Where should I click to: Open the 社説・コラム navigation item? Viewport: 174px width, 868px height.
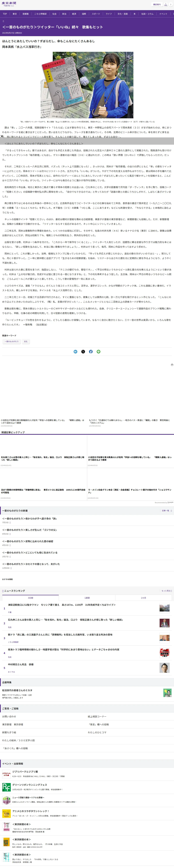click(147, 14)
